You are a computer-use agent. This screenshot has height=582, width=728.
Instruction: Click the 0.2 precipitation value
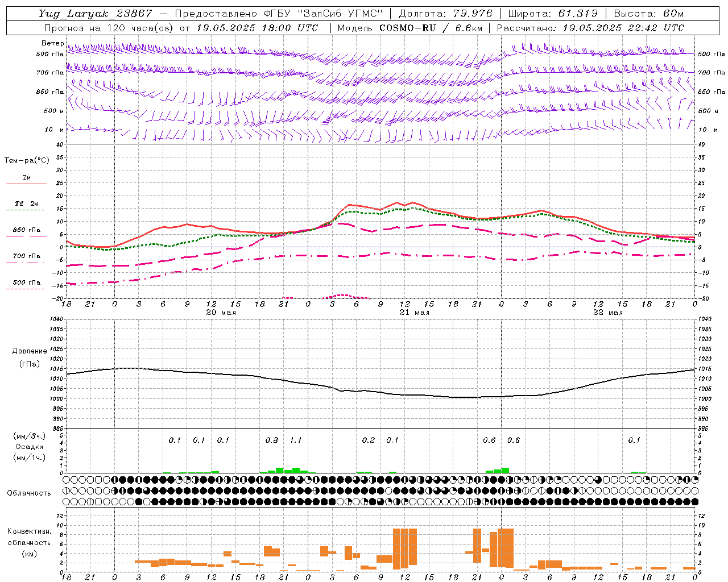[369, 440]
